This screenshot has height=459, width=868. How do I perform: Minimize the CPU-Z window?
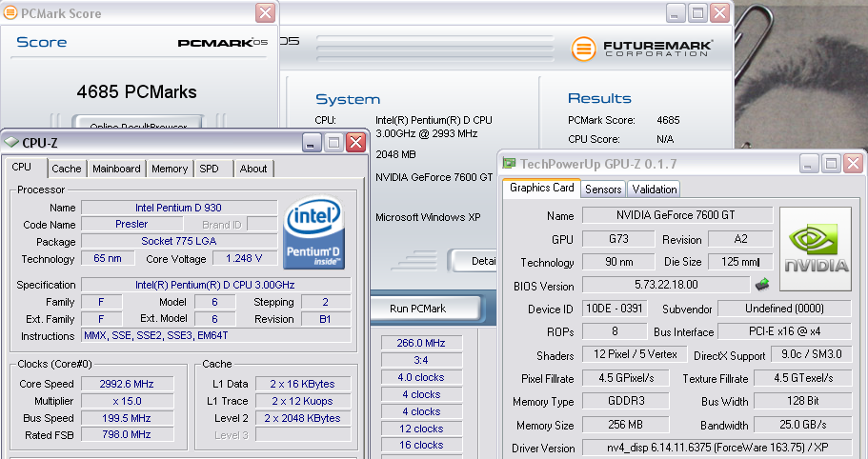pyautogui.click(x=312, y=143)
